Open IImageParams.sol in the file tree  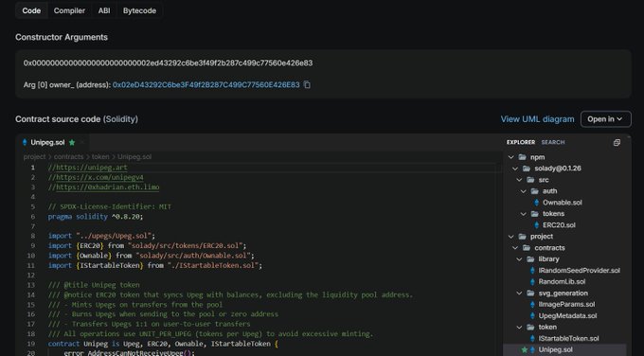pyautogui.click(x=566, y=304)
